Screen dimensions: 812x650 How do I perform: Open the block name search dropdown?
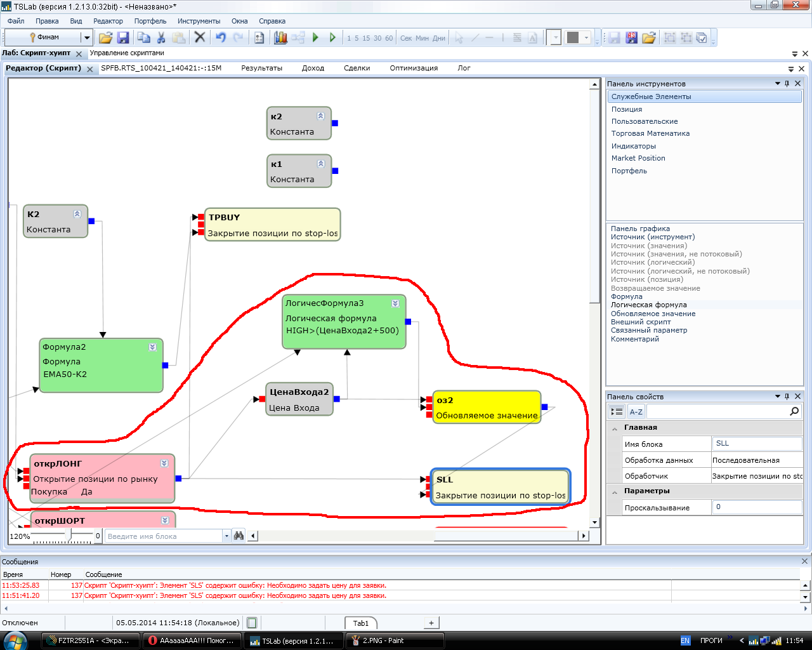tap(226, 536)
